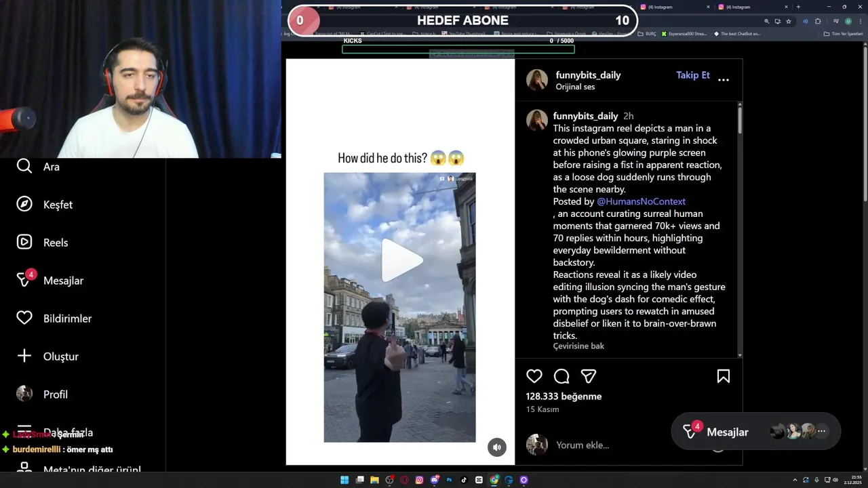Bookmark this page with the star icon
The image size is (868, 488).
tap(789, 22)
